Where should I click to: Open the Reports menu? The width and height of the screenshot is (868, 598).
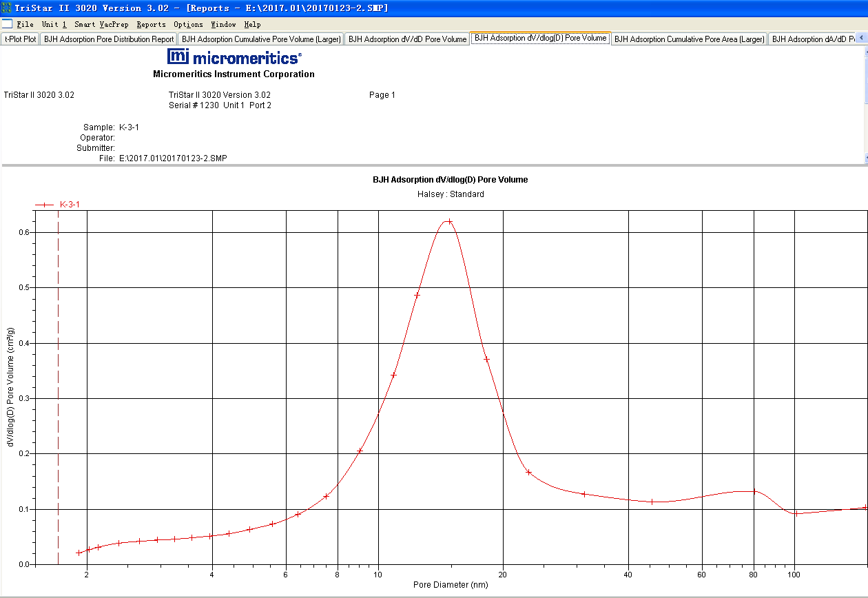tap(151, 24)
